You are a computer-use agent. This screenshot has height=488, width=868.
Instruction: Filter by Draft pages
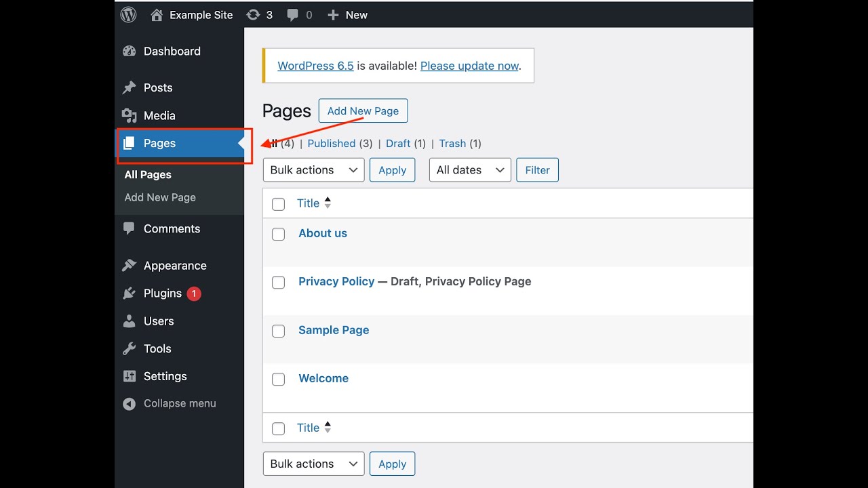[x=398, y=144]
